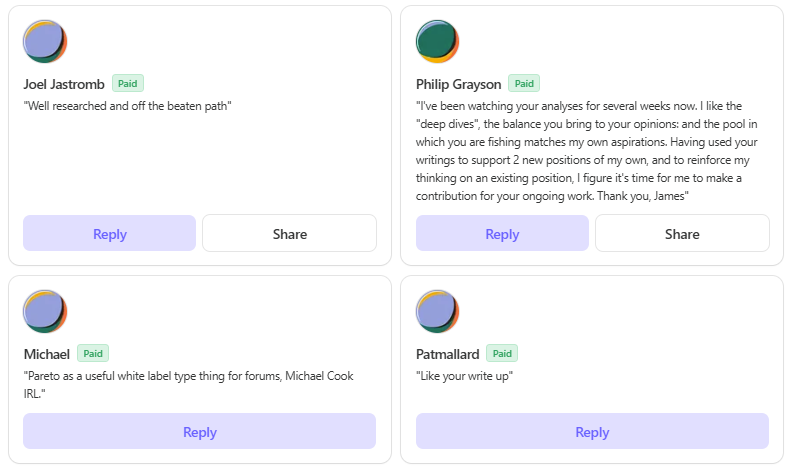Click Philip Grayson's green avatar icon
Viewport: 788px width, 467px height.
[x=437, y=41]
